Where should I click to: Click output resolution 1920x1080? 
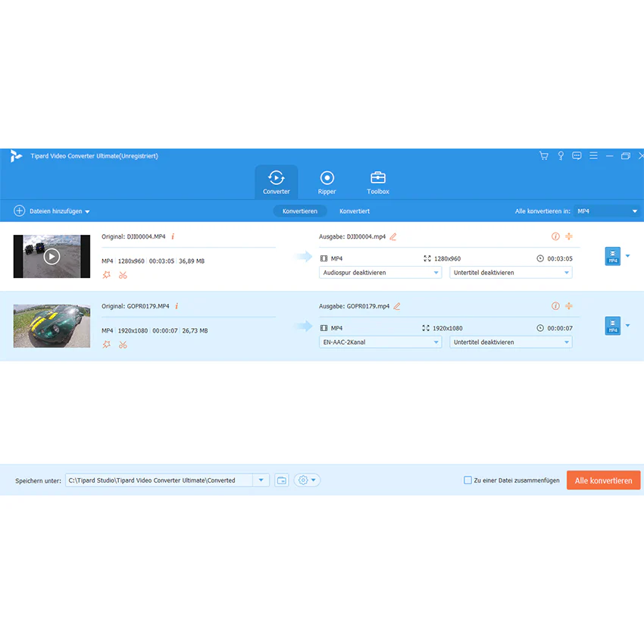coord(447,328)
